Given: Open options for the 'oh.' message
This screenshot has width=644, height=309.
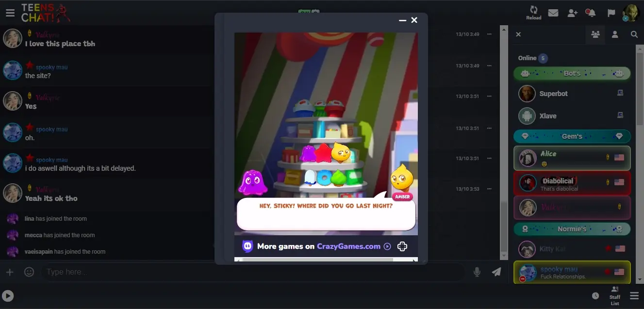Looking at the screenshot, I should (489, 128).
